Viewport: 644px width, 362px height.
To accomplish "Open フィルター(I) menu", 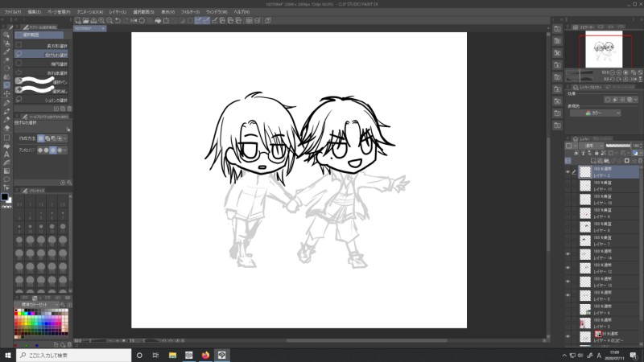I will coord(190,12).
